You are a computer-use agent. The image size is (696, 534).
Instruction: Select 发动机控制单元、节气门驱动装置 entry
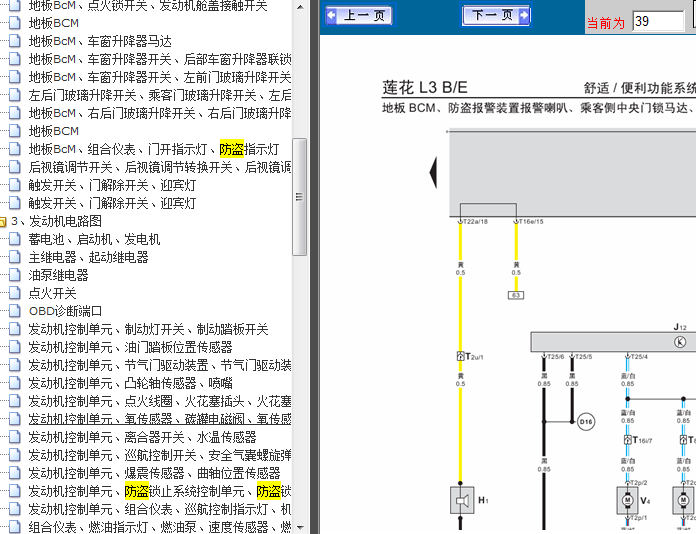(160, 365)
